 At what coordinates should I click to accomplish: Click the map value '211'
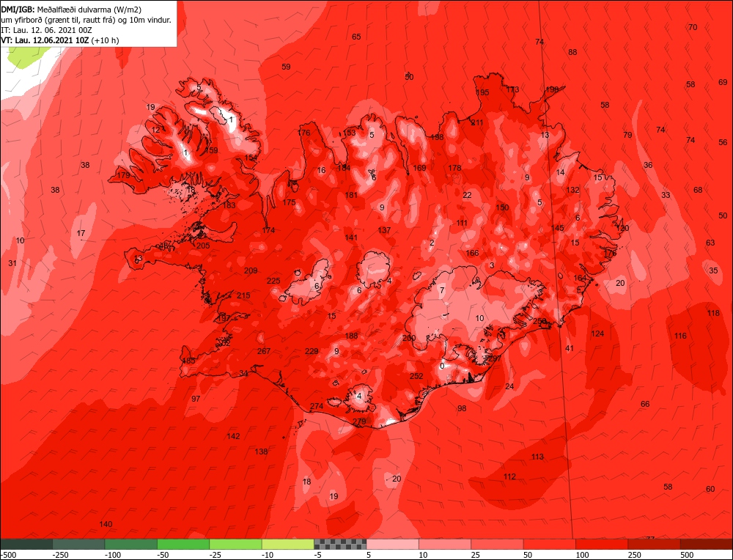pos(477,122)
